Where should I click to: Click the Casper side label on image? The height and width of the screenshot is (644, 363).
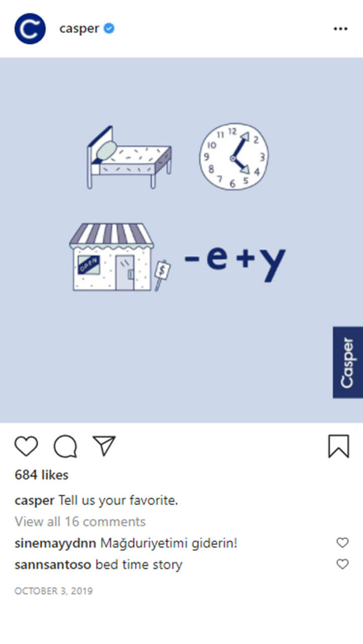[x=348, y=362]
